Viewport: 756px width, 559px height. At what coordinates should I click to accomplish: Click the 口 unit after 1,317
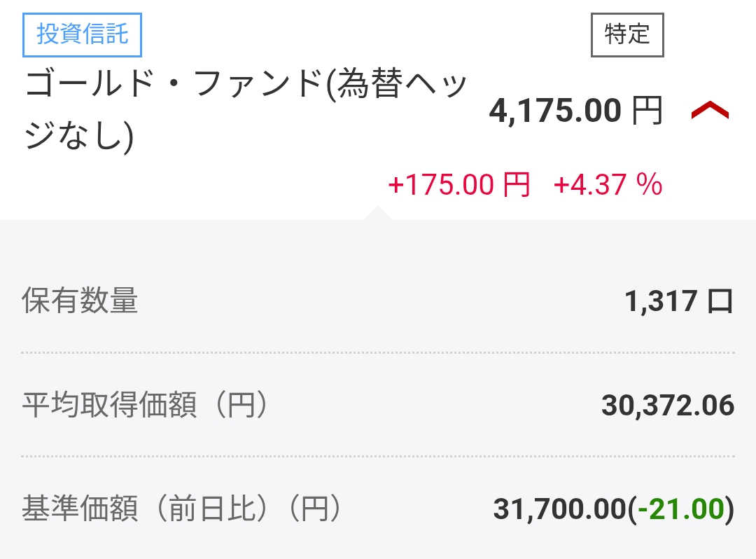point(720,301)
